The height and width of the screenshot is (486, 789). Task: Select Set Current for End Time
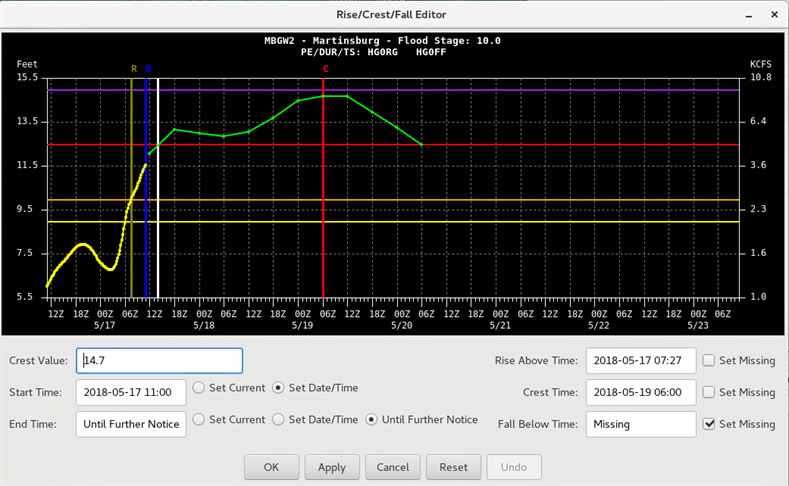(x=199, y=420)
